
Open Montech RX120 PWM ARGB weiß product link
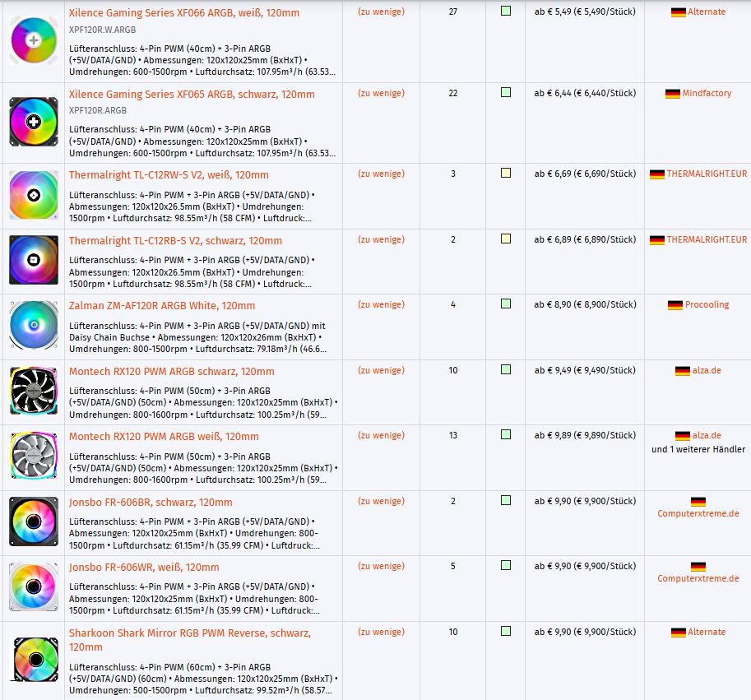[164, 437]
